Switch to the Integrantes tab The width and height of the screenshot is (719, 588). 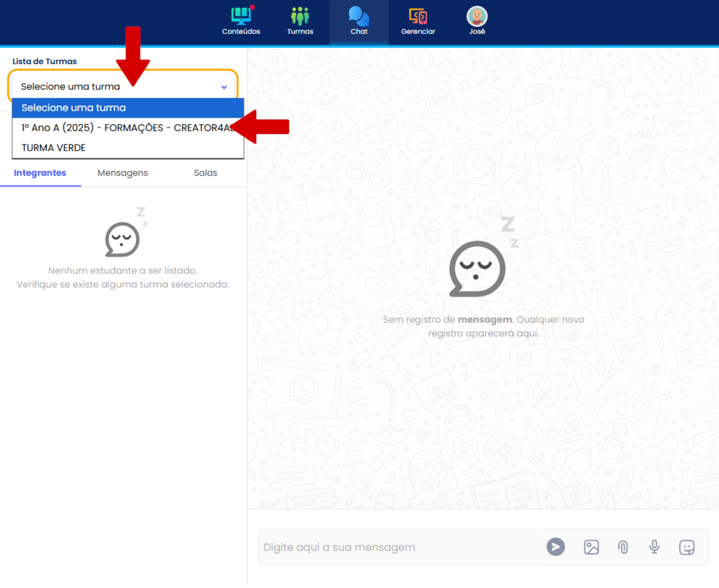[40, 173]
